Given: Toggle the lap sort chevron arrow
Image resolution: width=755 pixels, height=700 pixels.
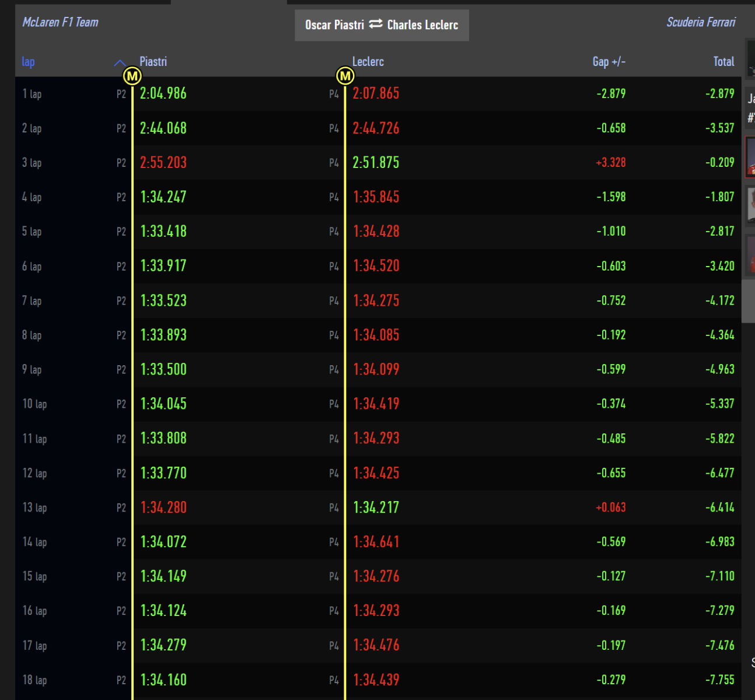Looking at the screenshot, I should [x=120, y=62].
